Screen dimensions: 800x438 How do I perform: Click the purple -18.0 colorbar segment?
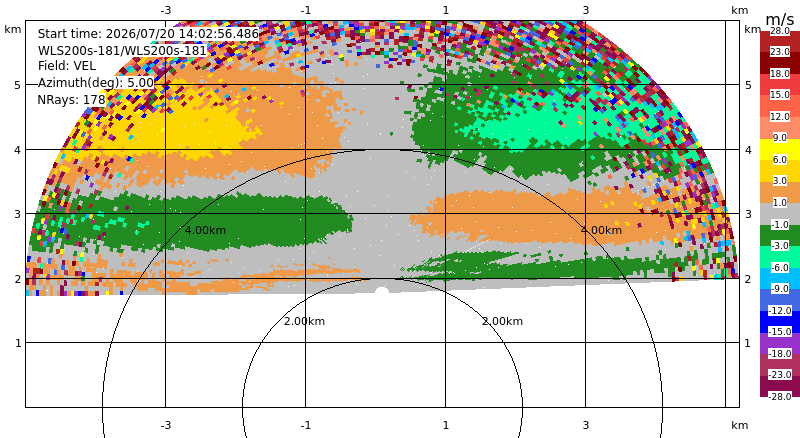pyautogui.click(x=780, y=343)
